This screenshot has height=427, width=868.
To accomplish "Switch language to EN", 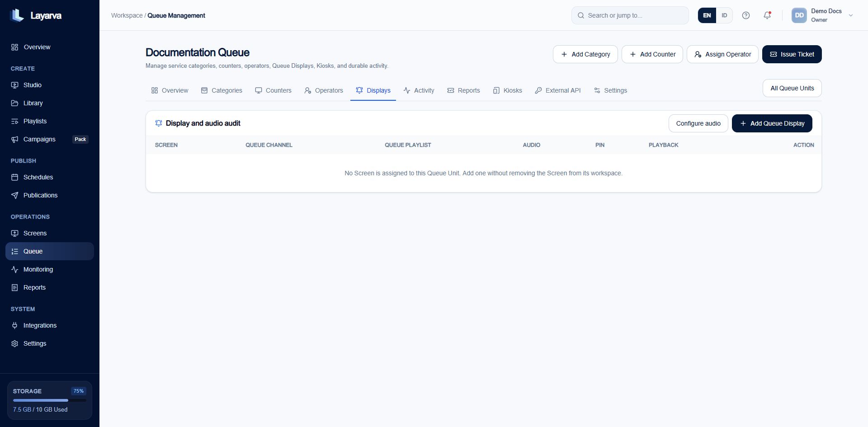I will 707,15.
